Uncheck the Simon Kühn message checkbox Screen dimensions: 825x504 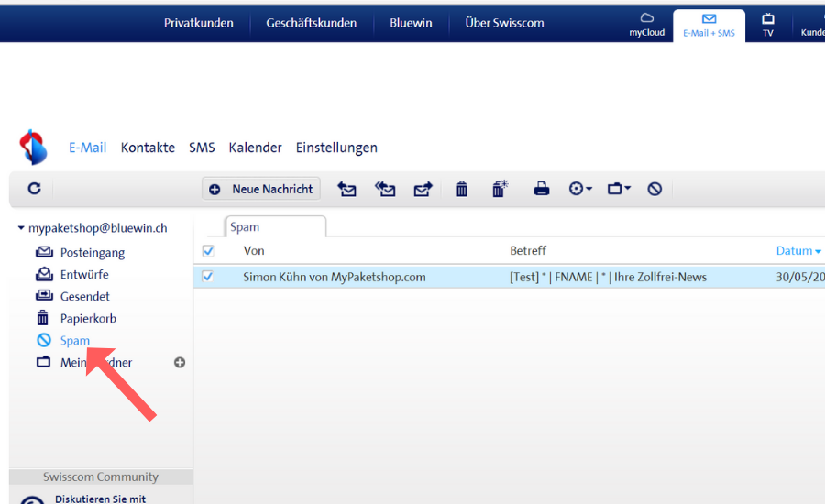tap(208, 276)
